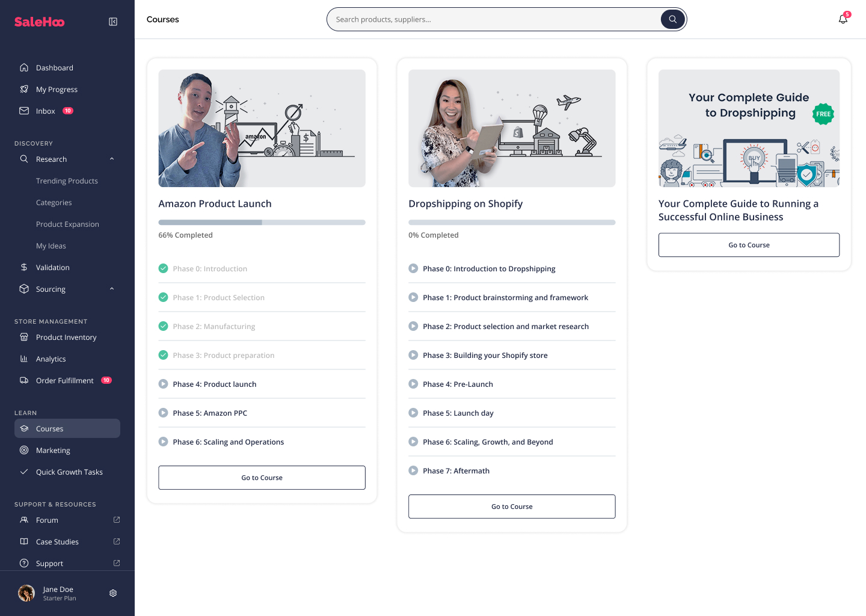Open Phase 2: Product selection and market research
866x616 pixels.
[506, 326]
